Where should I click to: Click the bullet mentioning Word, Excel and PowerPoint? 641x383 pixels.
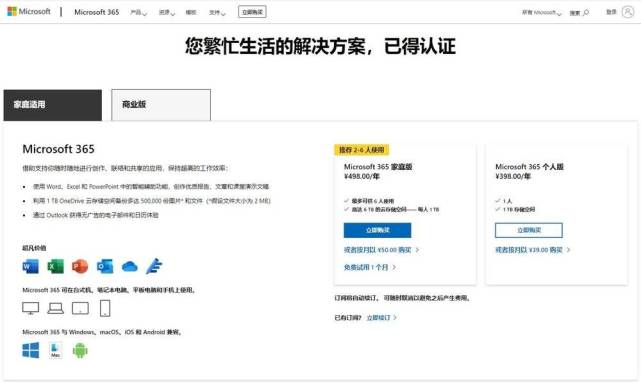point(151,187)
